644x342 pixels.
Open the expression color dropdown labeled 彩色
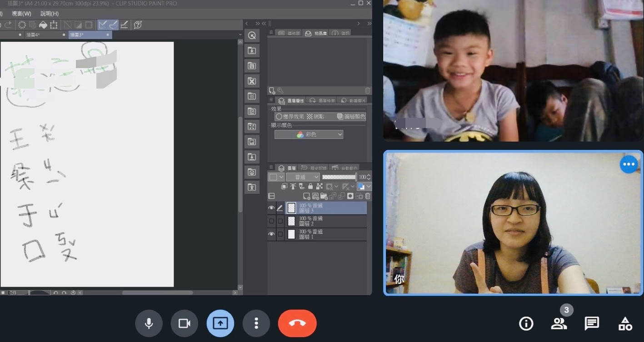(309, 134)
